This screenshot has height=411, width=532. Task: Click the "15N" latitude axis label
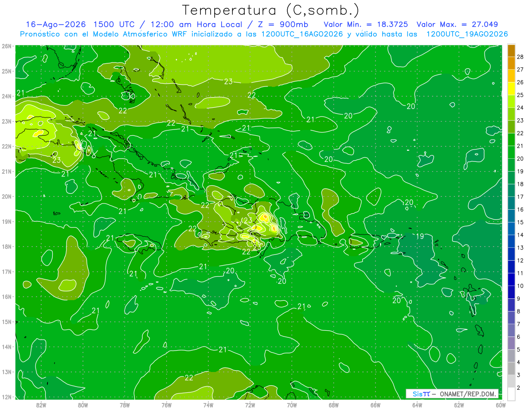7,321
